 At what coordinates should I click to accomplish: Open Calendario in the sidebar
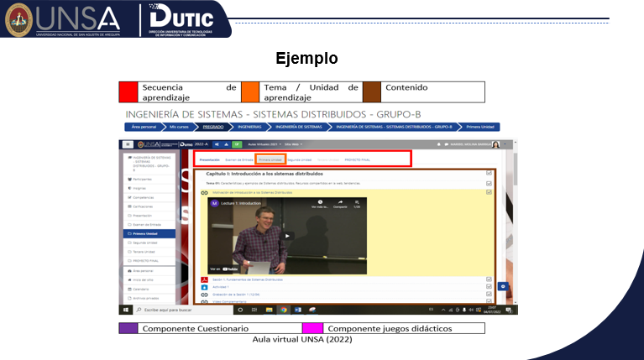coord(141,290)
